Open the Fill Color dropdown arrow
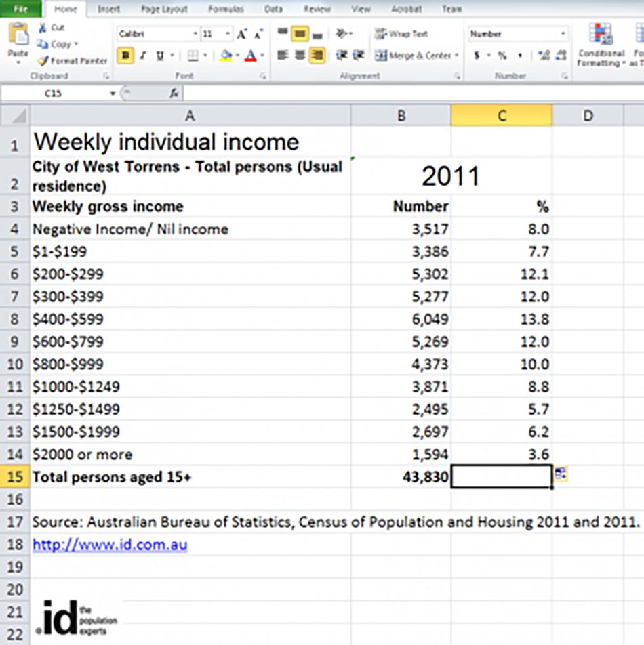Viewport: 644px width, 645px height. click(x=237, y=55)
